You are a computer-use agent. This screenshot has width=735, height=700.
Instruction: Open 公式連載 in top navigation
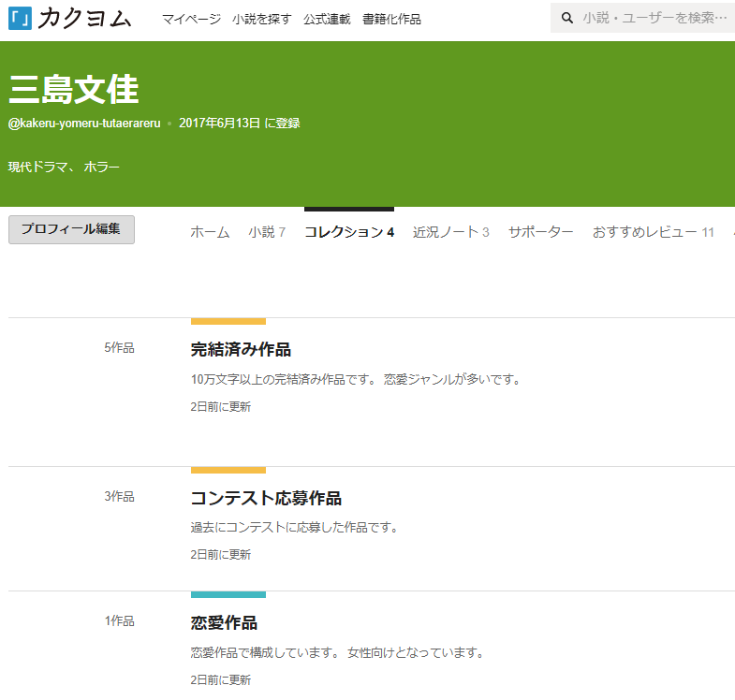click(x=327, y=20)
